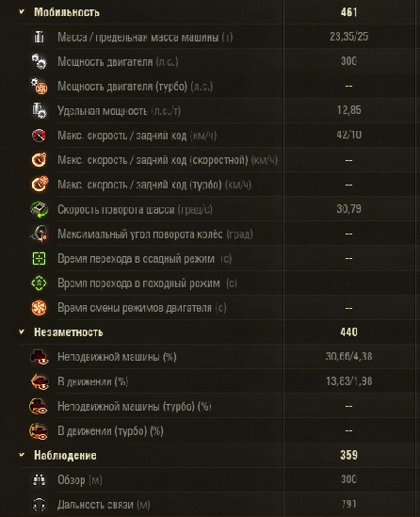Click the stationary concealment icon
Screen dimensions: 420x517
(x=40, y=357)
